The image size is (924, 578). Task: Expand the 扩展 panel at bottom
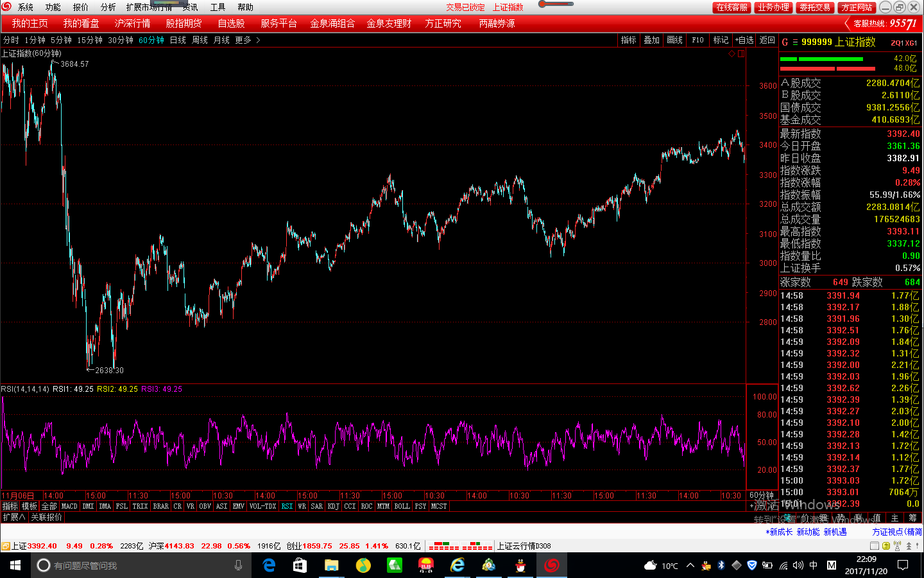pyautogui.click(x=13, y=517)
